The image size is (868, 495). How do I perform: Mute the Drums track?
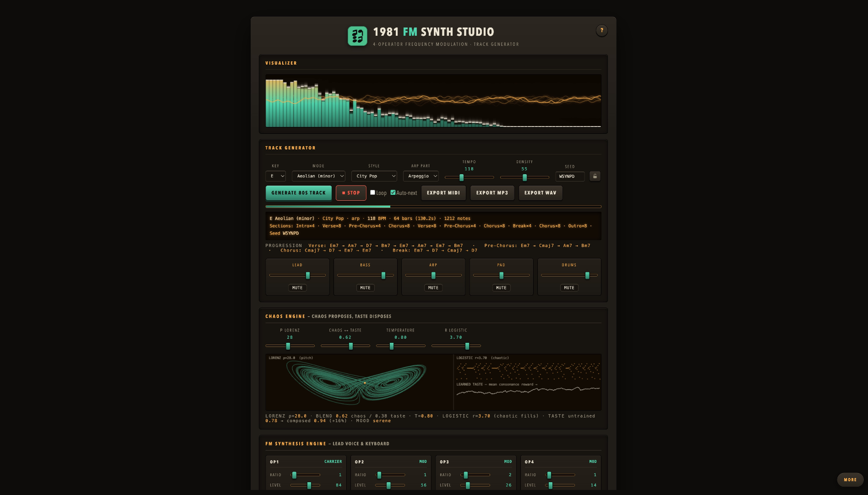tap(569, 288)
